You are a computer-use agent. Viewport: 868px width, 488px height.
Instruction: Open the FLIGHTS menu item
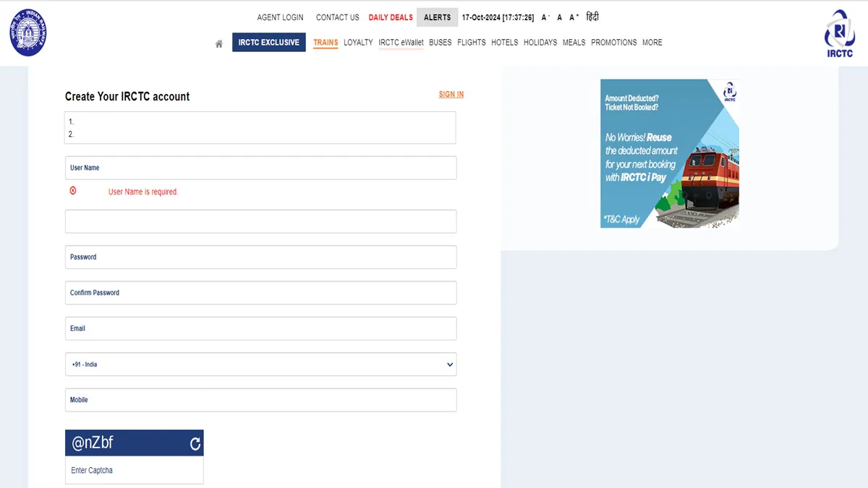point(472,43)
